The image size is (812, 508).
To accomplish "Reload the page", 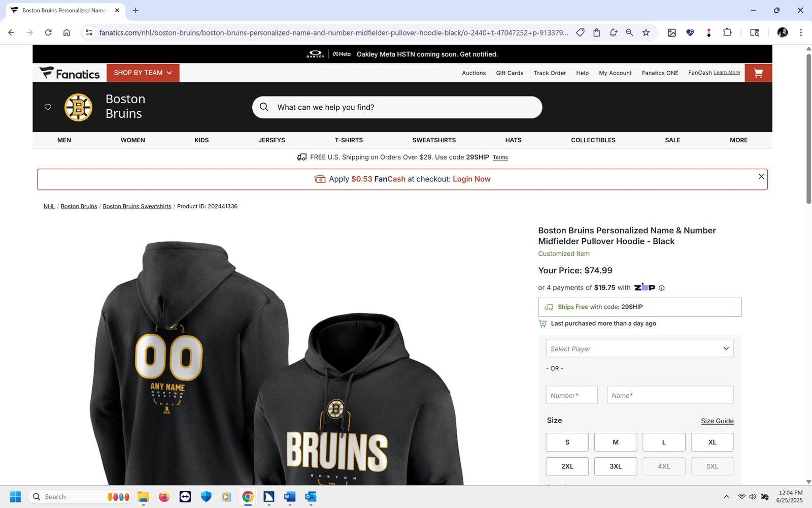I will point(48,33).
